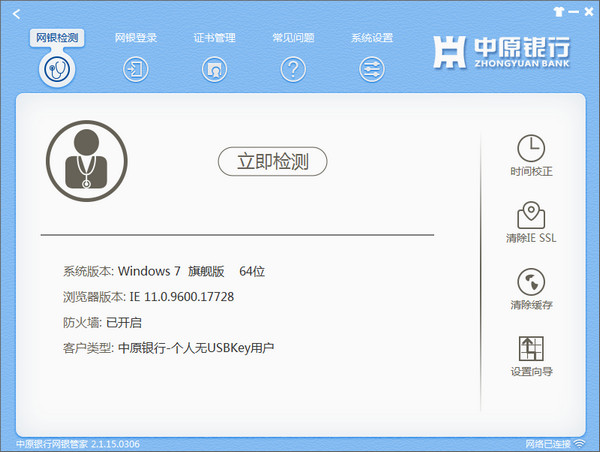Click the Zhongyuan Bank logo

click(502, 52)
